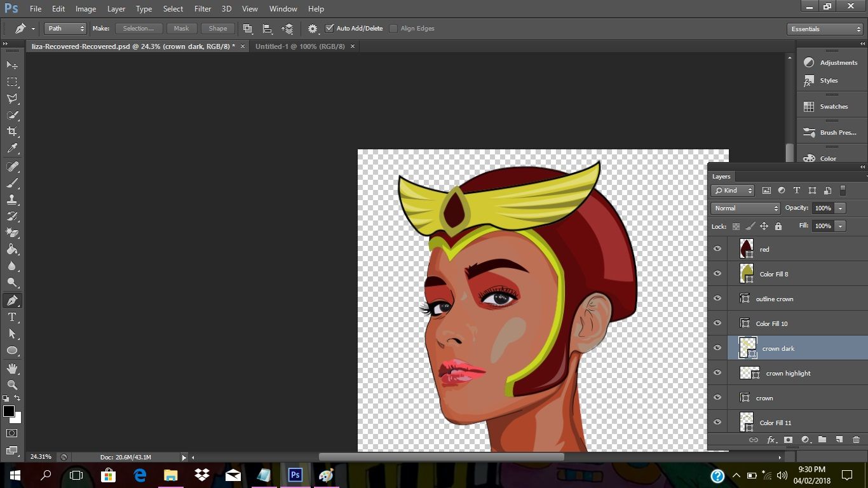Open the Opacity slider dropdown

[841, 208]
